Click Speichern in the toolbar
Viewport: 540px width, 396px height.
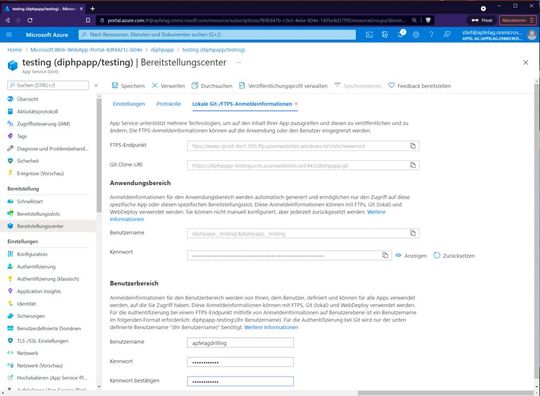pos(128,86)
